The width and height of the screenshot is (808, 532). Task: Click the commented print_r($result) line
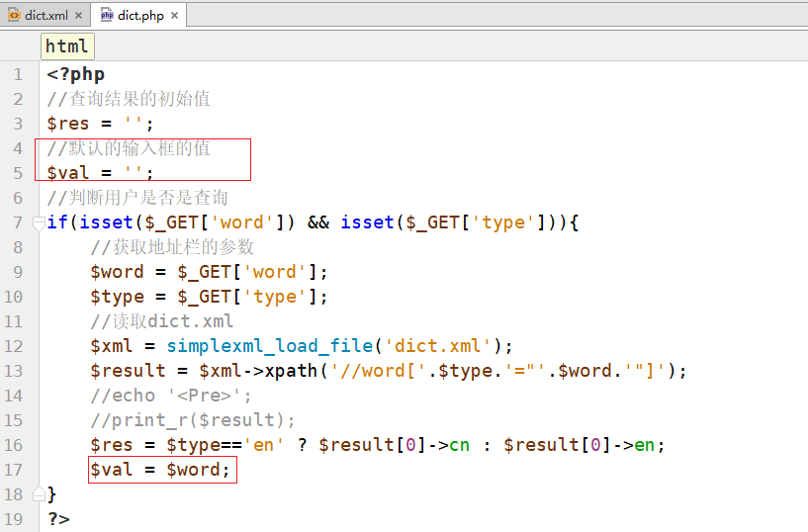point(192,420)
